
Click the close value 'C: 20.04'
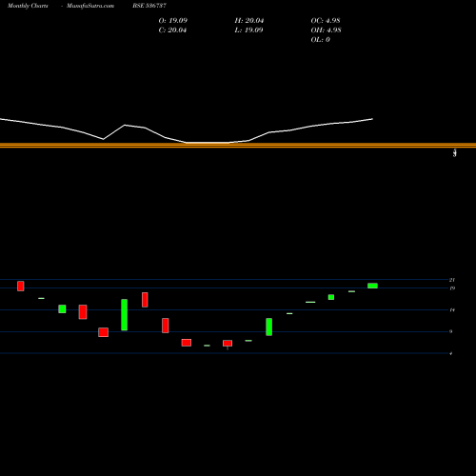coord(172,30)
